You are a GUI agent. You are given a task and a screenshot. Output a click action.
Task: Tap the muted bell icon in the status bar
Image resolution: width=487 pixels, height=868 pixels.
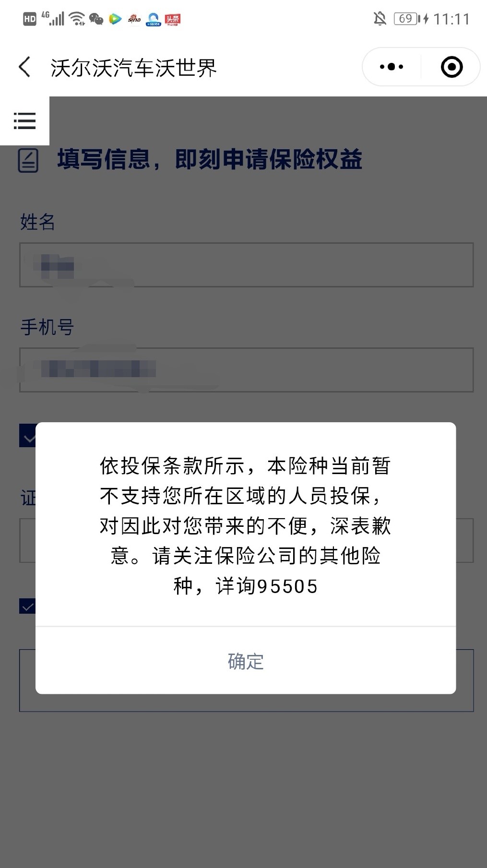point(380,19)
